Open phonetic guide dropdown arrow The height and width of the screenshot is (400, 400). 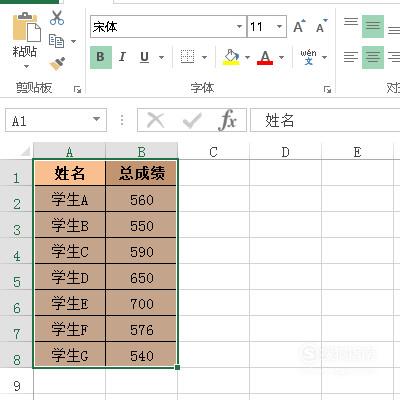point(324,57)
